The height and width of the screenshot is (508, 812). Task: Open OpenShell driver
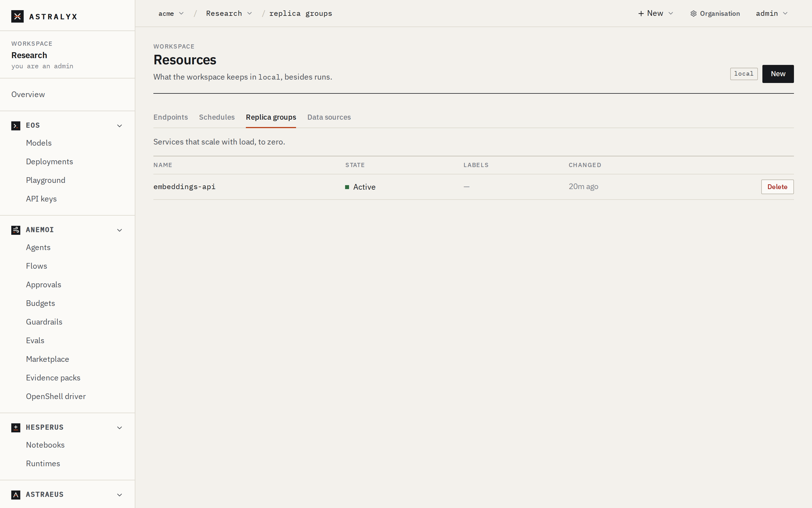click(x=56, y=397)
